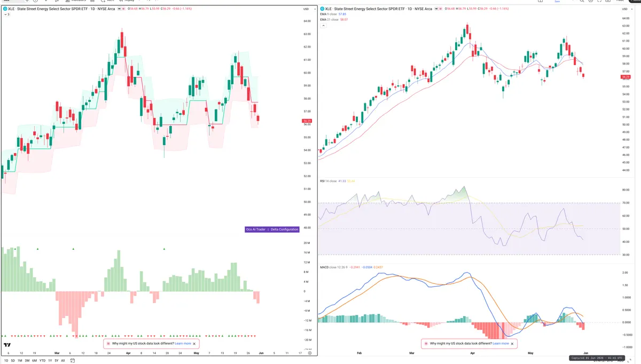
Task: Set time range to 6M
Action: tap(34, 360)
